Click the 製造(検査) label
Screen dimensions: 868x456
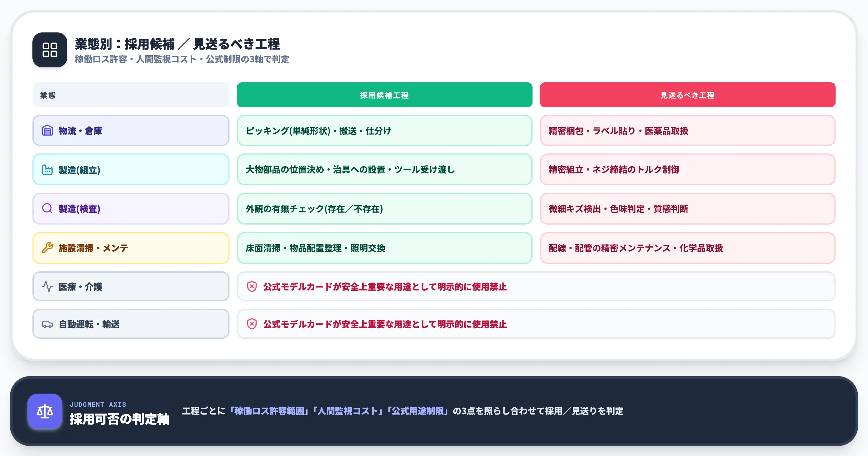point(80,209)
